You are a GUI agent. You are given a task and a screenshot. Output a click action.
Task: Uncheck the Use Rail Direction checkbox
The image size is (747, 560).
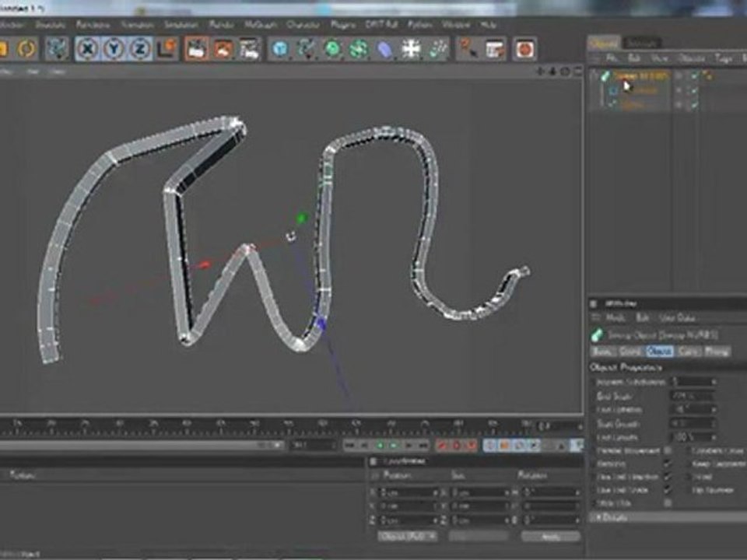[668, 476]
